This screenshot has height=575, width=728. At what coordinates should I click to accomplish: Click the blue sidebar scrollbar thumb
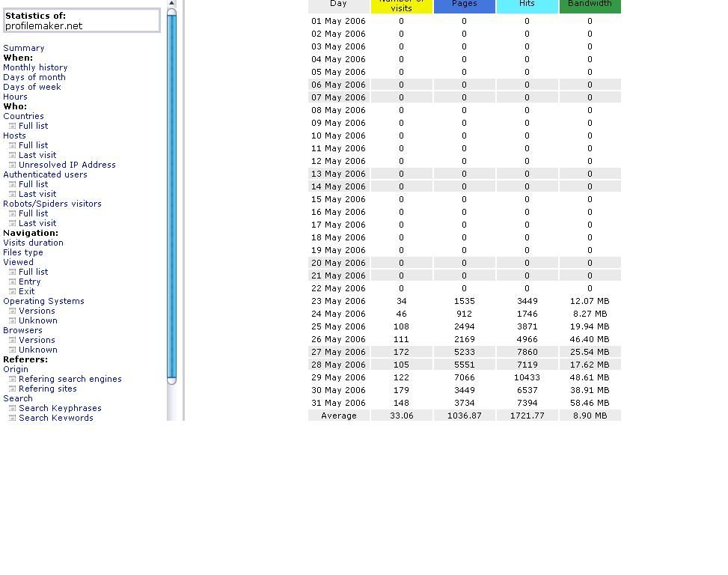click(x=171, y=196)
